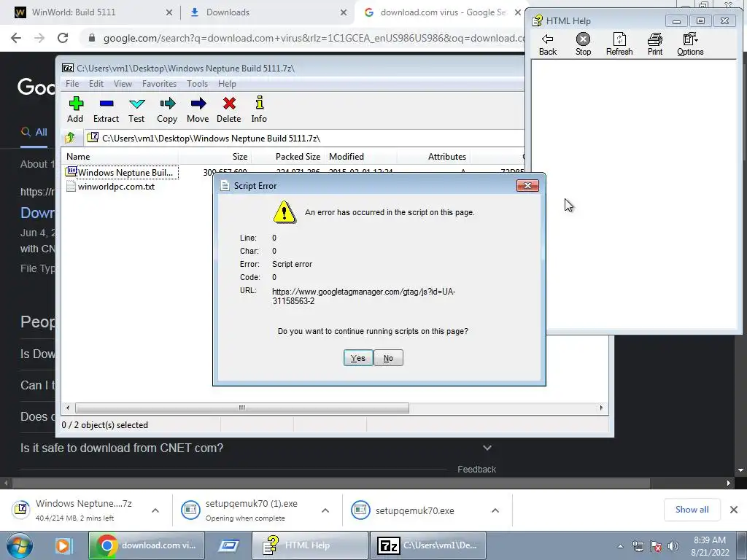Click Feedback link on Google results
Image resolution: width=747 pixels, height=560 pixels.
[477, 470]
